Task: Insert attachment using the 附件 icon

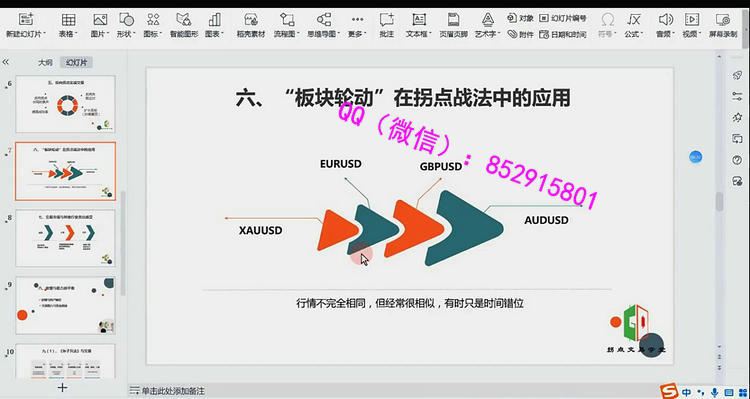Action: [520, 34]
